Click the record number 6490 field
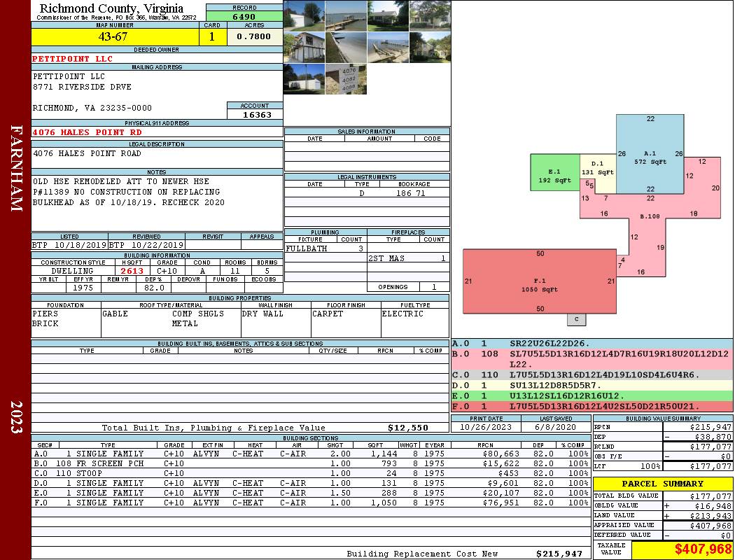 pyautogui.click(x=244, y=16)
